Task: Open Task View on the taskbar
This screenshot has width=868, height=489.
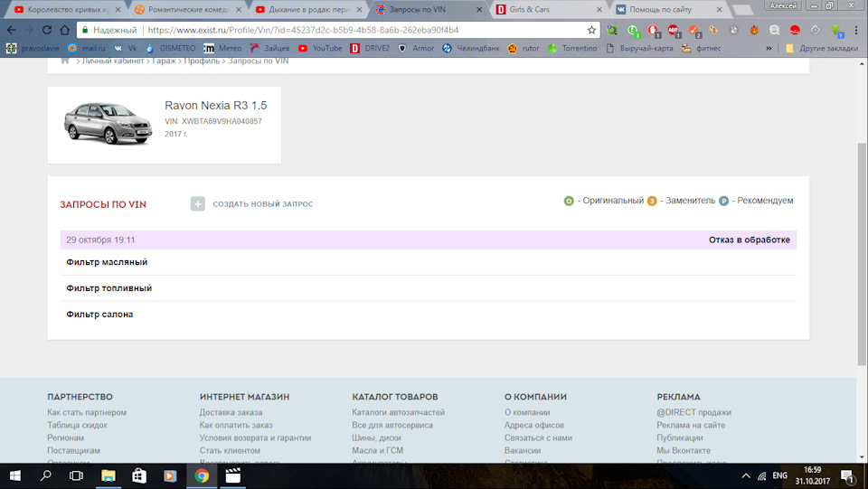Action: point(76,475)
